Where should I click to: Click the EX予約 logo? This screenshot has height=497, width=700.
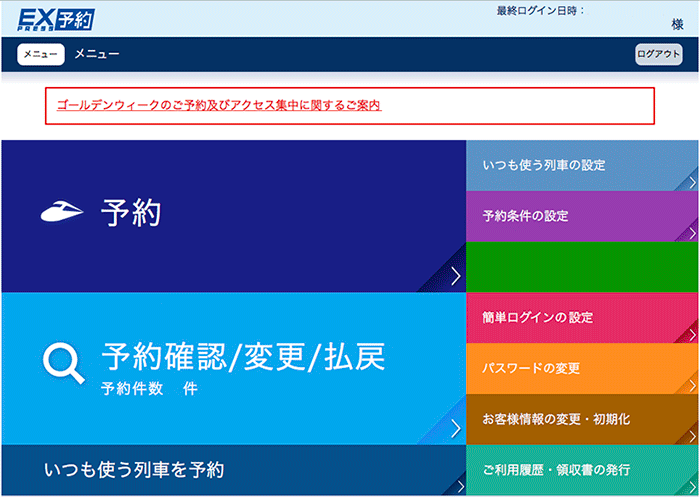(56, 20)
